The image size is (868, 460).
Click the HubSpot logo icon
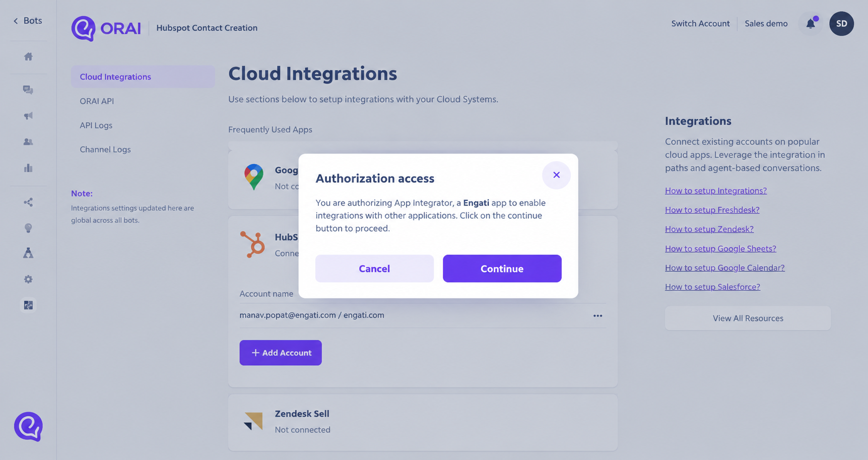click(x=252, y=244)
